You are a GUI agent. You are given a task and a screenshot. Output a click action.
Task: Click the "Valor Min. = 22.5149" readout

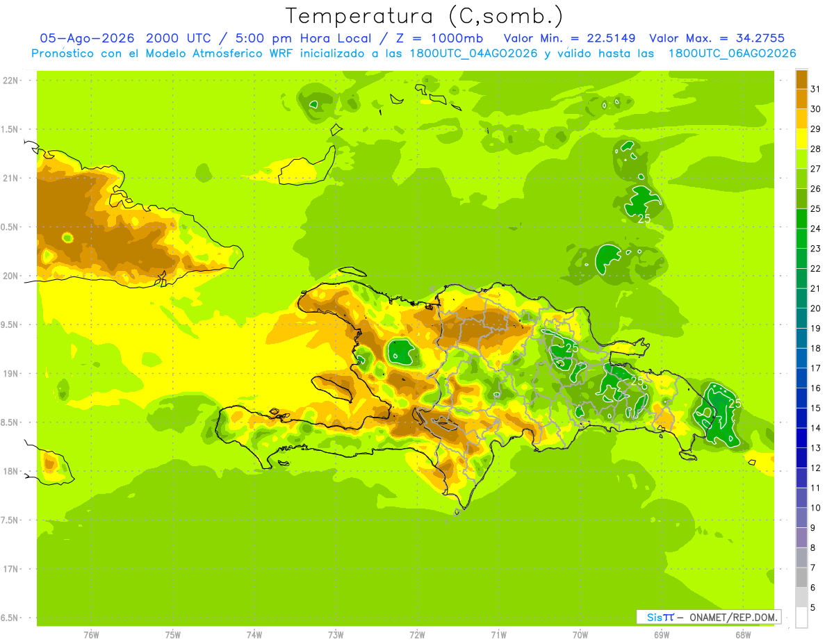pyautogui.click(x=570, y=38)
